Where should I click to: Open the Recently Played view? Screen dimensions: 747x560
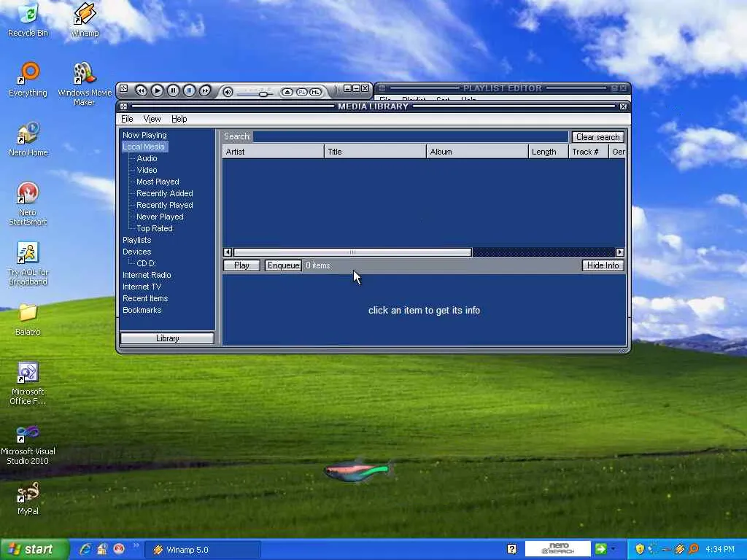point(164,205)
